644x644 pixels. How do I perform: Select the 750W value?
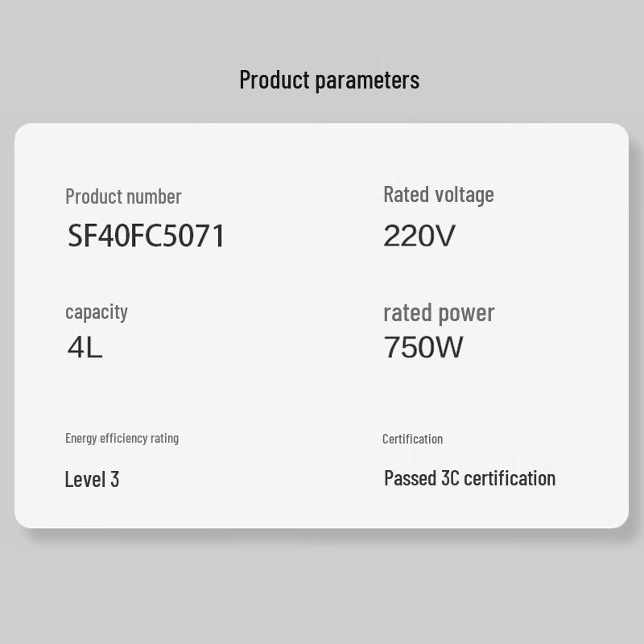(423, 347)
